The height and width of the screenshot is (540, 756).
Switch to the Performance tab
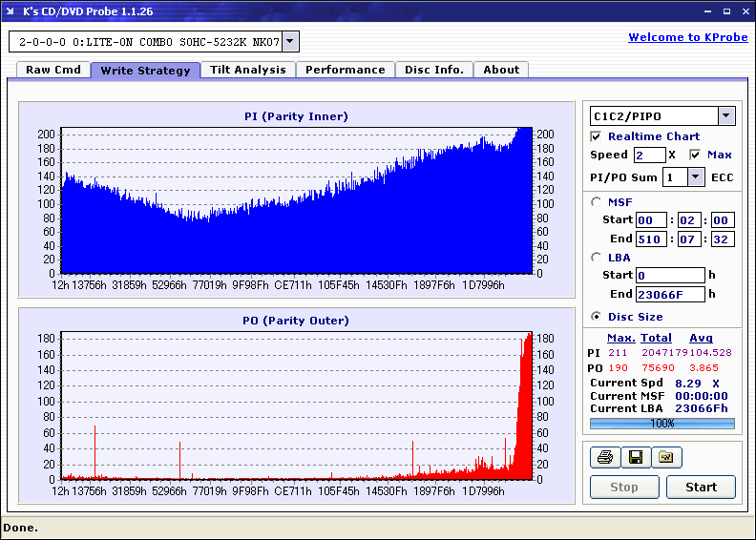[346, 70]
